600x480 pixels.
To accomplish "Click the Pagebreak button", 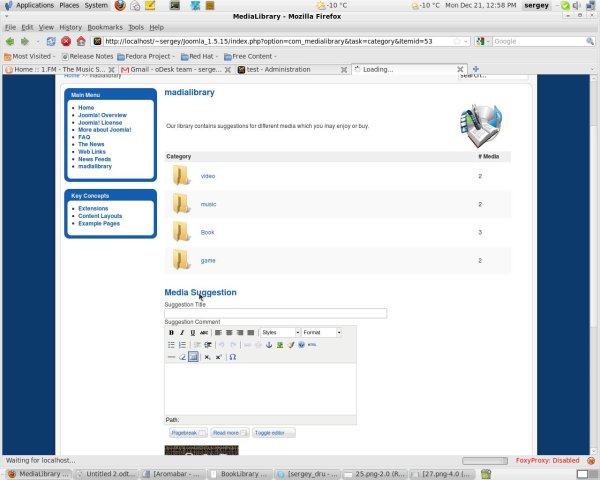I will click(x=188, y=433).
